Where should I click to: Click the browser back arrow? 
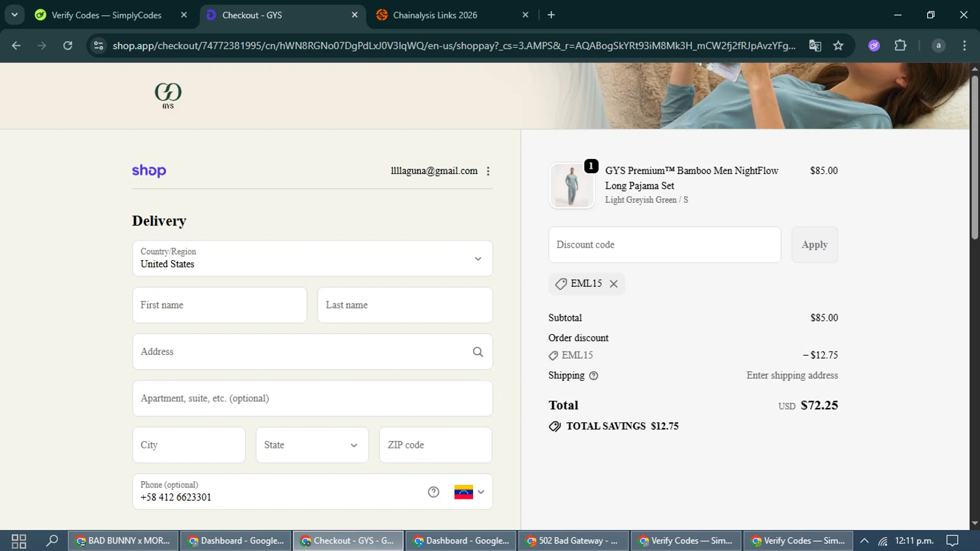coord(16,46)
